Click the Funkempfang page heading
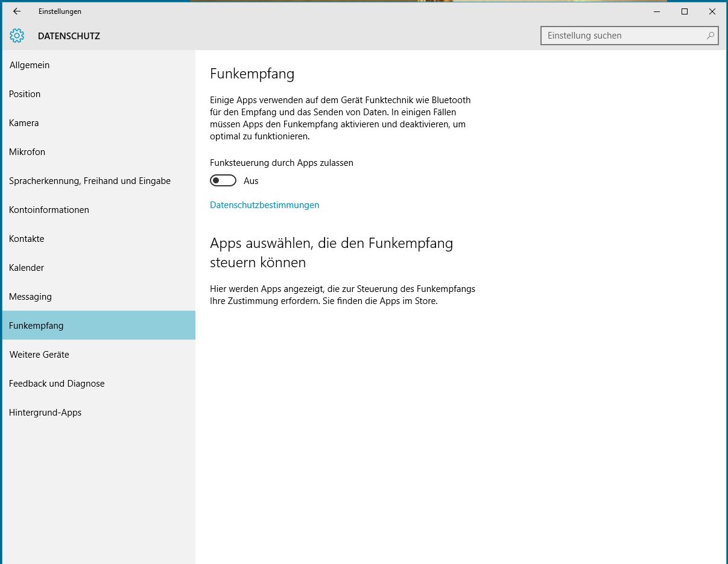 (252, 74)
